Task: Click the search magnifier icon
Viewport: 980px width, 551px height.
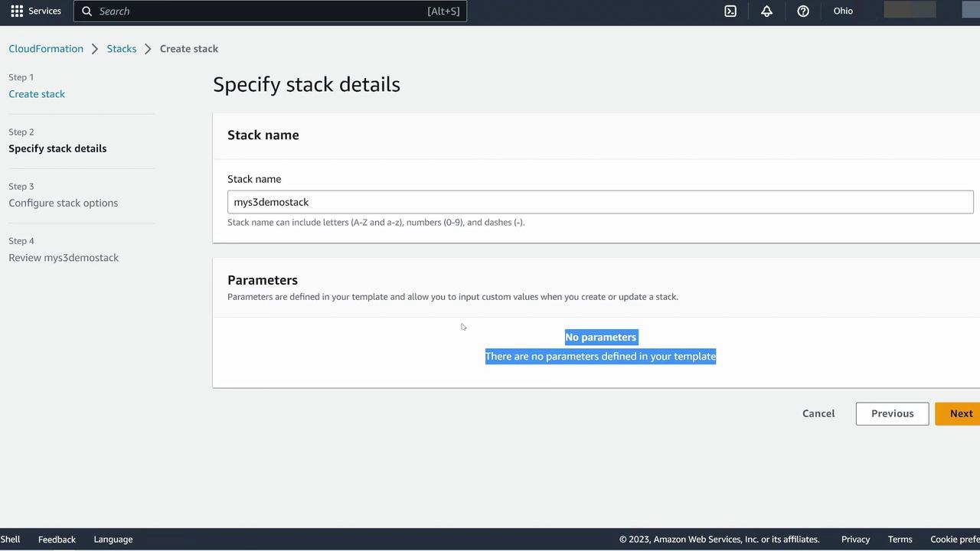Action: (x=87, y=11)
